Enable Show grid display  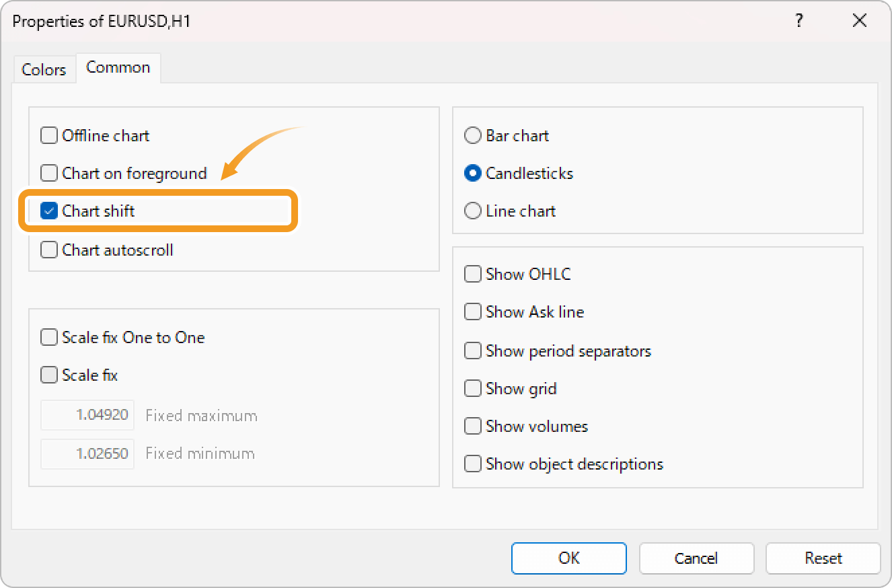coord(473,388)
